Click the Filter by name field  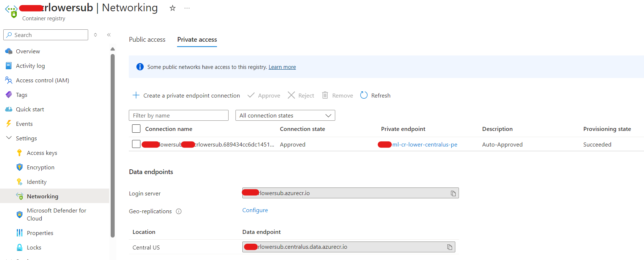point(179,115)
